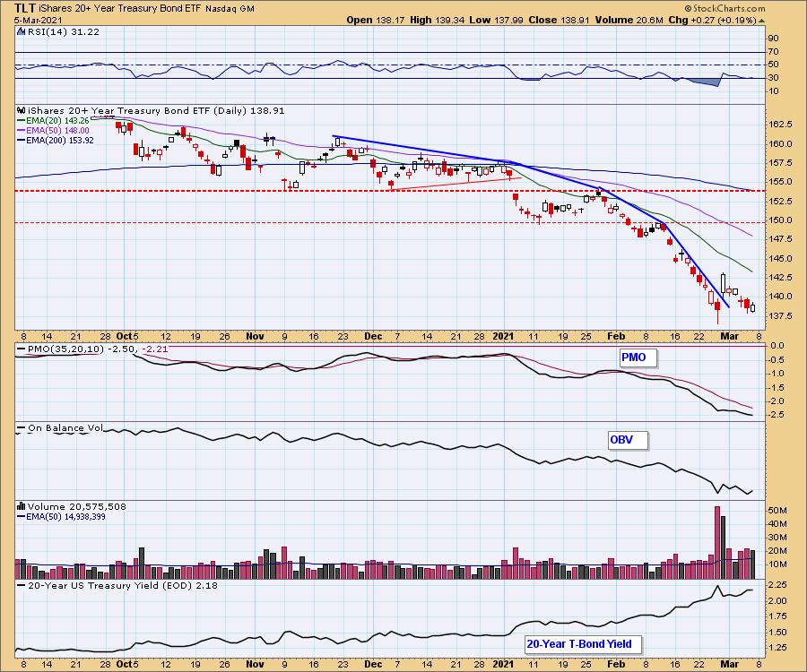Viewport: 807px width, 672px height.
Task: Click the Dec label on price panel axis
Action: (373, 336)
